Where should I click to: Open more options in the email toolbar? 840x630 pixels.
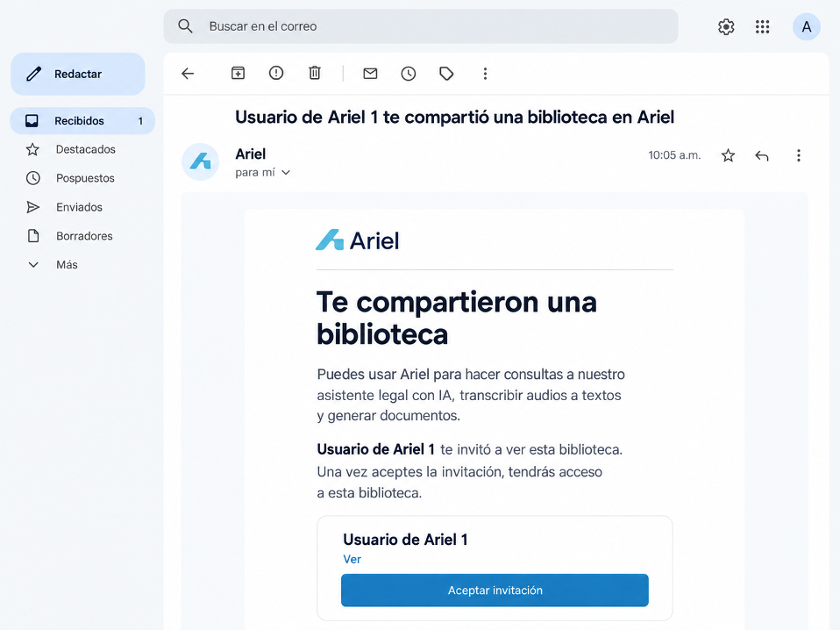485,74
